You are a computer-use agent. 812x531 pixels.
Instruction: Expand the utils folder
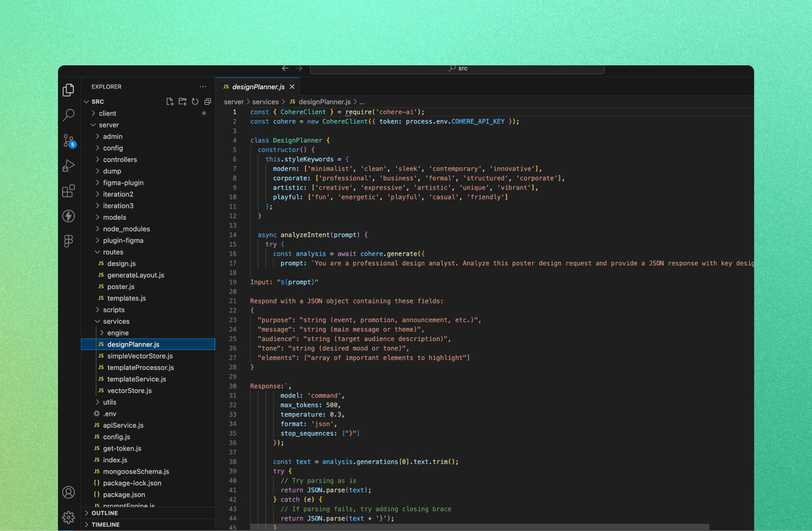[148, 402]
